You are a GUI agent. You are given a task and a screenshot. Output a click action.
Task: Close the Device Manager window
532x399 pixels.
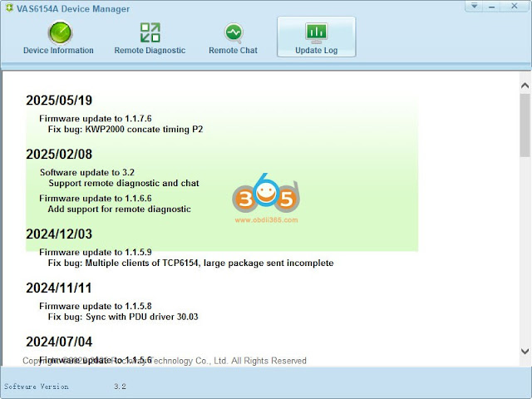coord(515,6)
